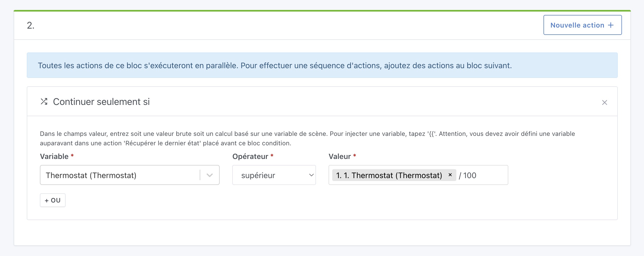
Task: Click the Variable field chevron icon
Action: click(209, 175)
